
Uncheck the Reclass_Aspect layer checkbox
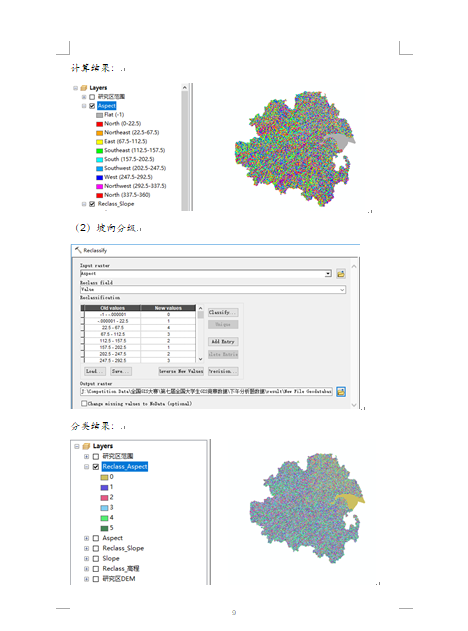click(x=96, y=467)
